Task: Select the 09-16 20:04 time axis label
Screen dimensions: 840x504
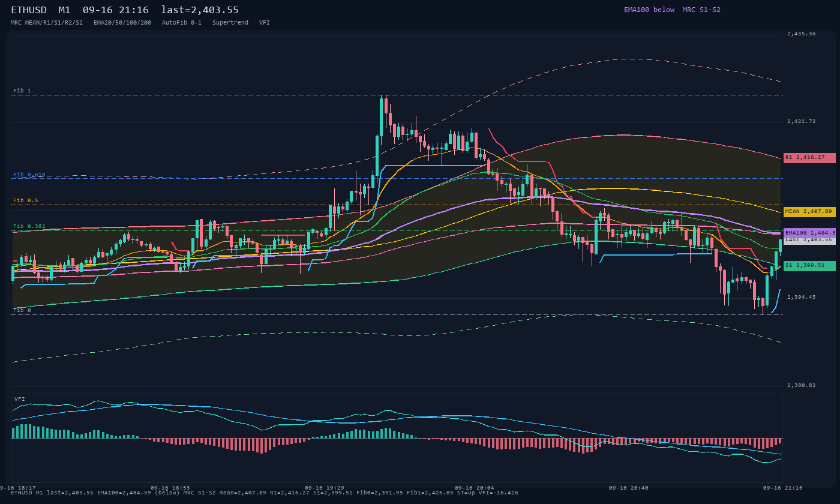Action: (474, 488)
